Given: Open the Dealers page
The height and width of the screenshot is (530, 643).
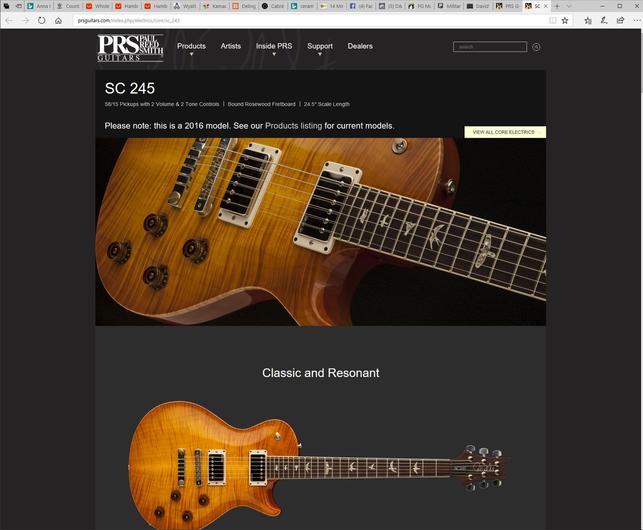Looking at the screenshot, I should pyautogui.click(x=360, y=46).
